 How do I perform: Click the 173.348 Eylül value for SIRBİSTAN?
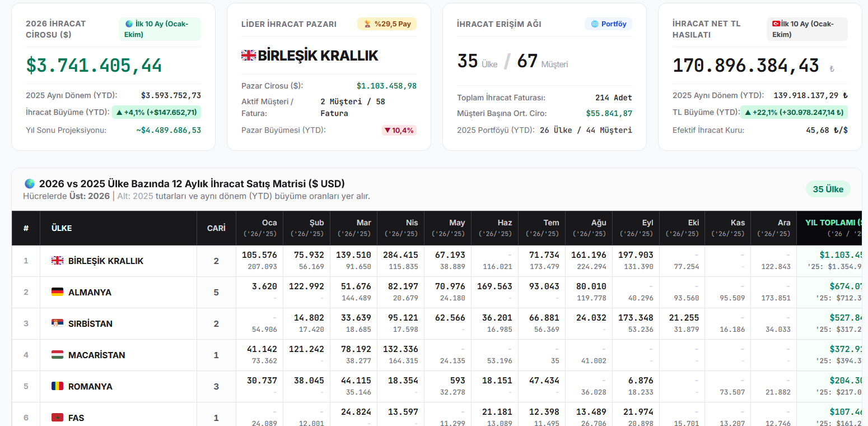click(636, 318)
